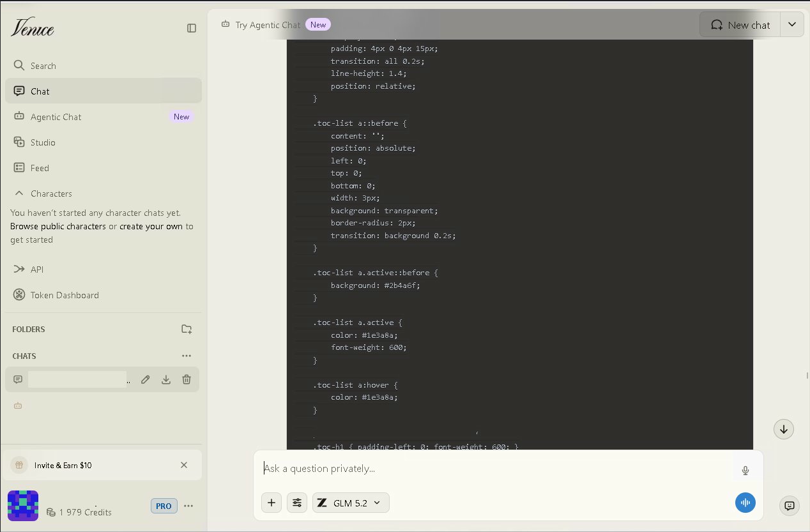Image resolution: width=810 pixels, height=532 pixels.
Task: Jump to bottom arrow button
Action: coord(784,429)
